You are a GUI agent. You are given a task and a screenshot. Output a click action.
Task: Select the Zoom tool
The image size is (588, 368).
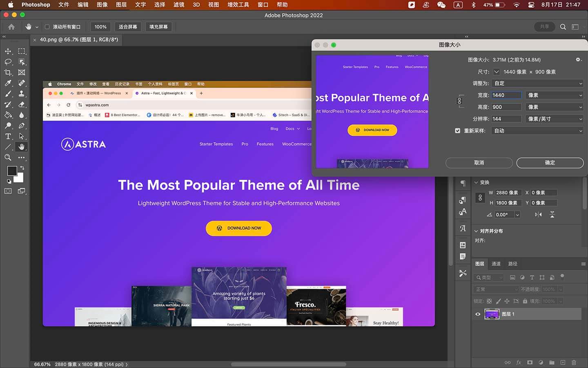[8, 157]
